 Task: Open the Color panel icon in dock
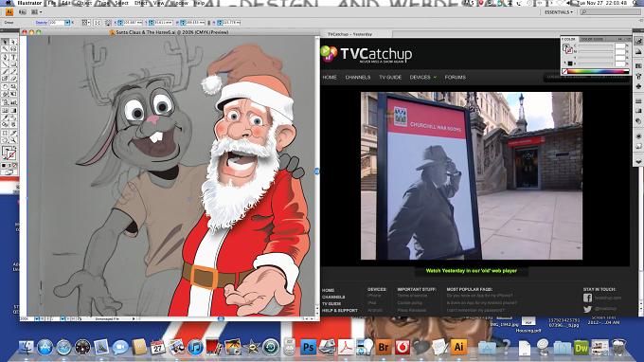638,41
